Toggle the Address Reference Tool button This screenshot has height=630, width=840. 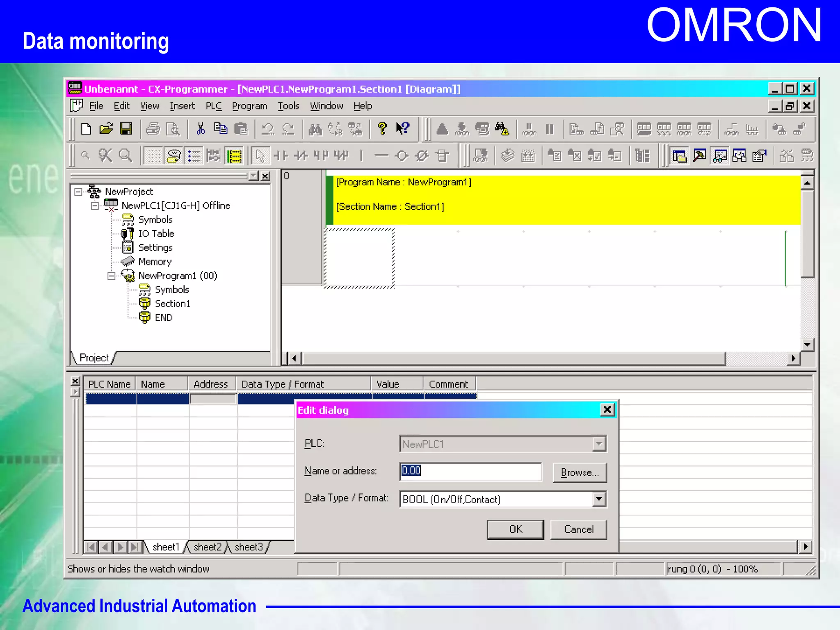[x=740, y=155]
